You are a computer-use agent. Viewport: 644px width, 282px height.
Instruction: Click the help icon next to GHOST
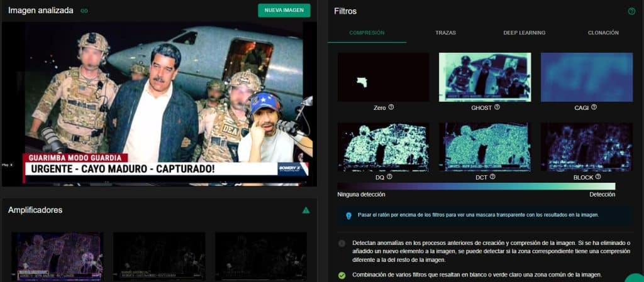coord(497,107)
